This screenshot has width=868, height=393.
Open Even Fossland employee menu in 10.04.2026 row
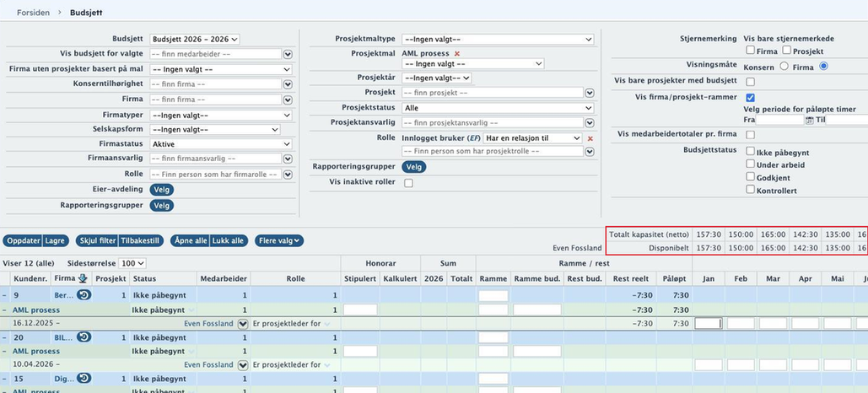(x=242, y=365)
